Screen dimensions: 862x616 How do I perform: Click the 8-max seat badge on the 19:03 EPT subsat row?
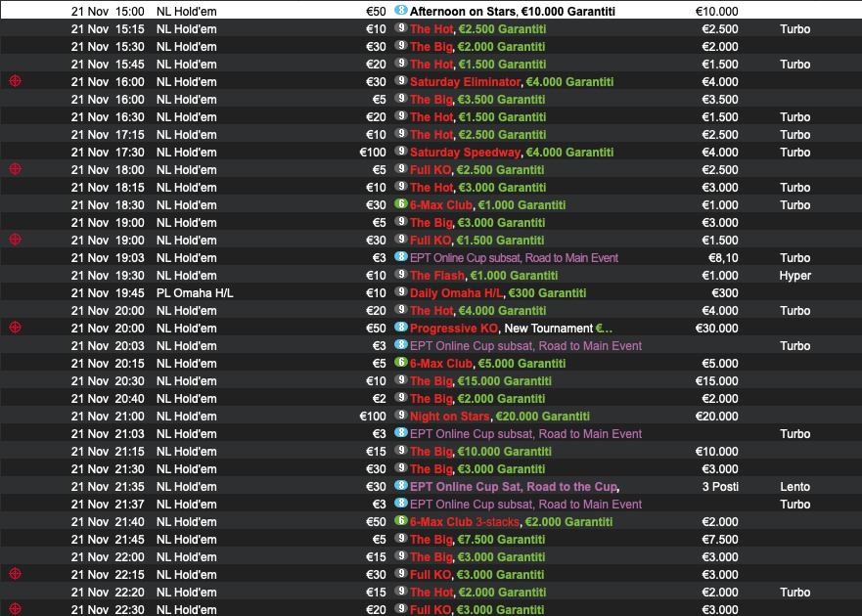[x=401, y=256]
